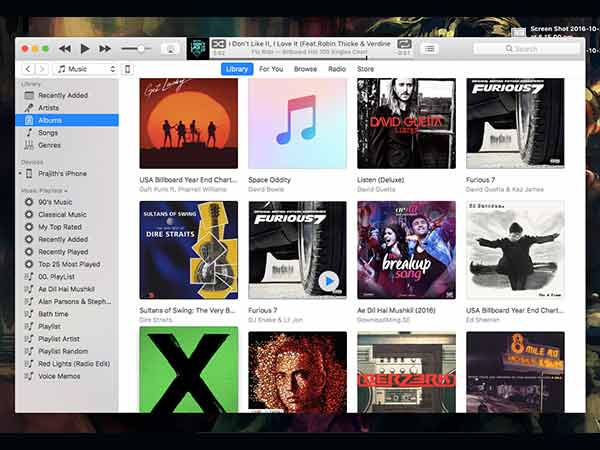Click the David Bowie artist link
The height and width of the screenshot is (450, 600).
[x=266, y=189]
